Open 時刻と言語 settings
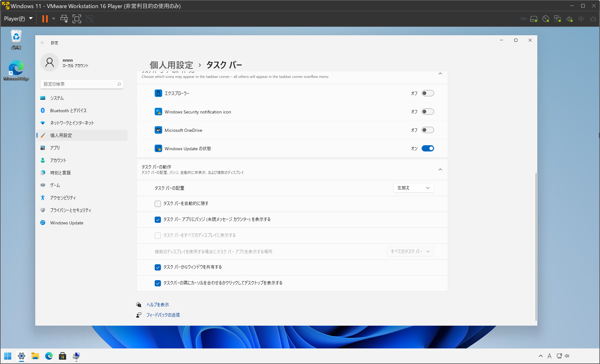This screenshot has width=600, height=364. [82, 173]
